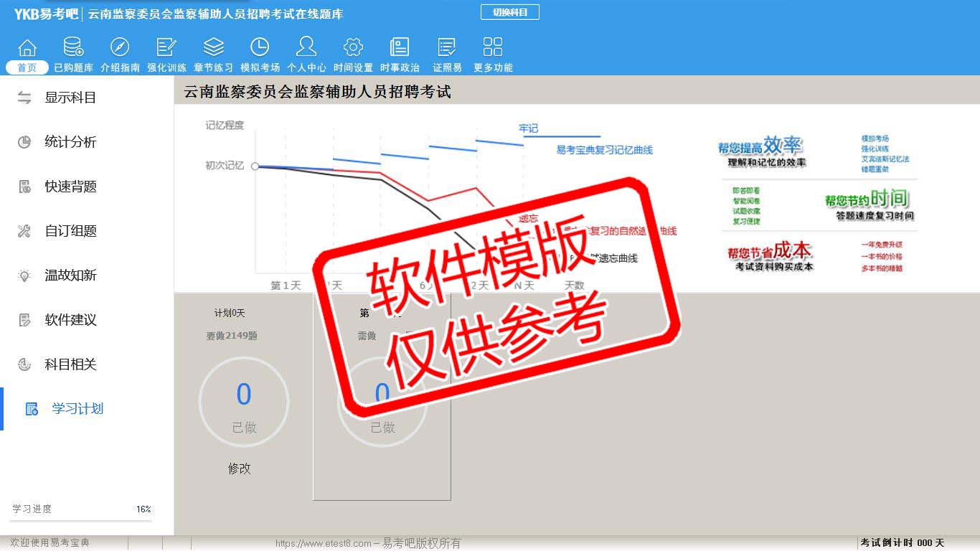Image resolution: width=980 pixels, height=551 pixels.
Task: Open the 更多功能 grid icon
Action: pyautogui.click(x=493, y=47)
